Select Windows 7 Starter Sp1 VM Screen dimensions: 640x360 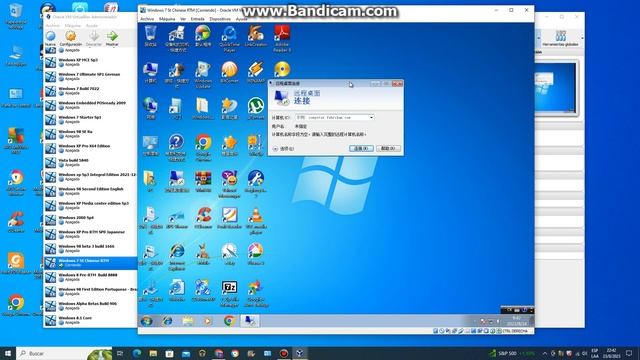click(x=90, y=119)
